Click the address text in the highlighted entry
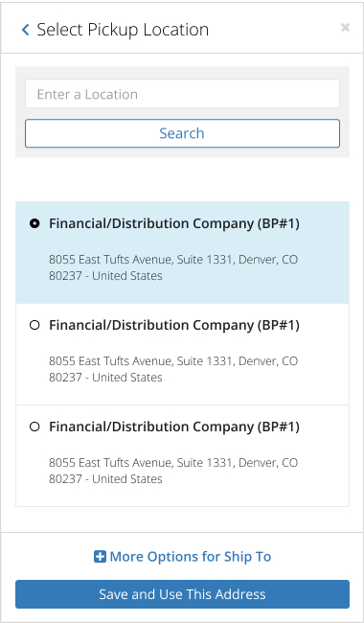364x623 pixels. coord(173,267)
